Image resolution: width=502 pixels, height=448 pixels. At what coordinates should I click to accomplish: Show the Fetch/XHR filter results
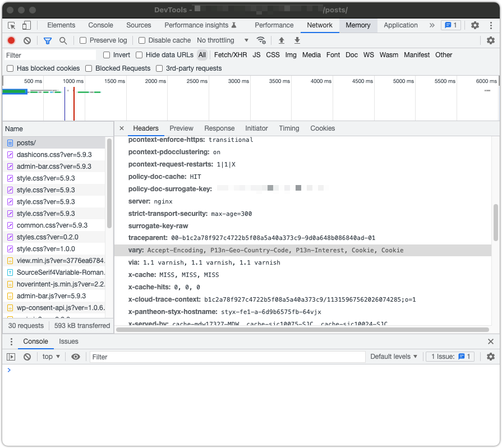(x=230, y=54)
